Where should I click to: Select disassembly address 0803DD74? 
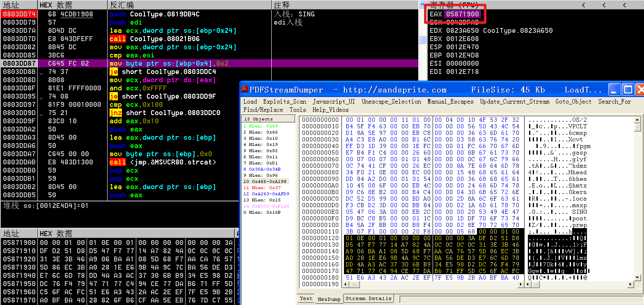pos(19,14)
